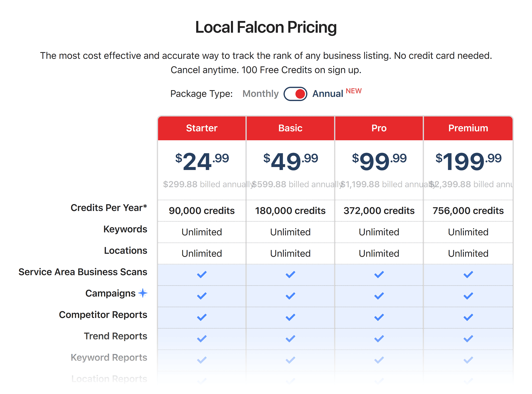The height and width of the screenshot is (394, 532).
Task: Toggle the Annual billing switch
Action: (295, 94)
